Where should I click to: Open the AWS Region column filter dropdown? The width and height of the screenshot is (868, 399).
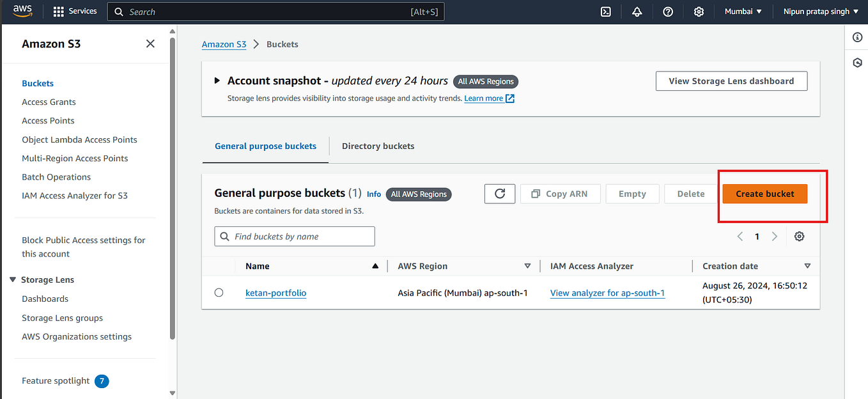[x=528, y=266]
